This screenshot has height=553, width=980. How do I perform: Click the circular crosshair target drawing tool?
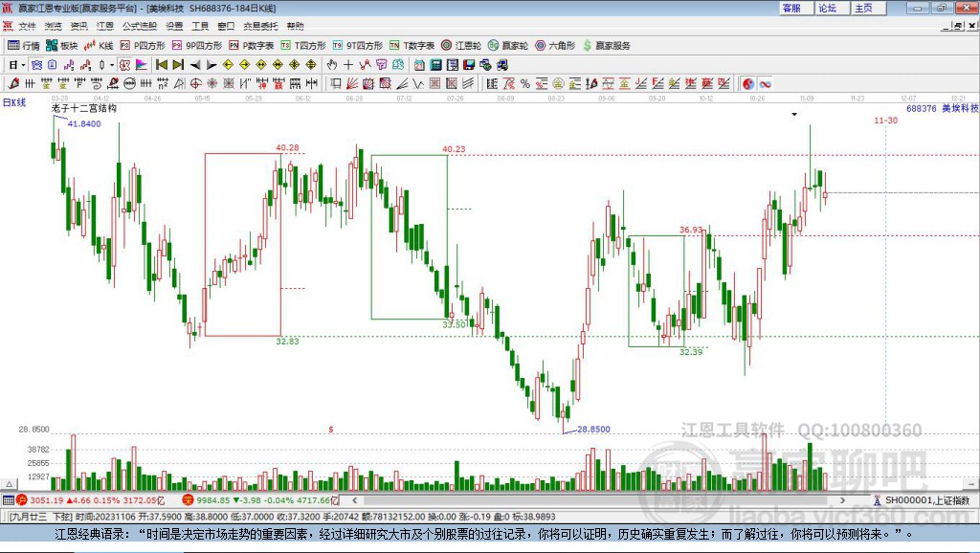click(x=195, y=83)
